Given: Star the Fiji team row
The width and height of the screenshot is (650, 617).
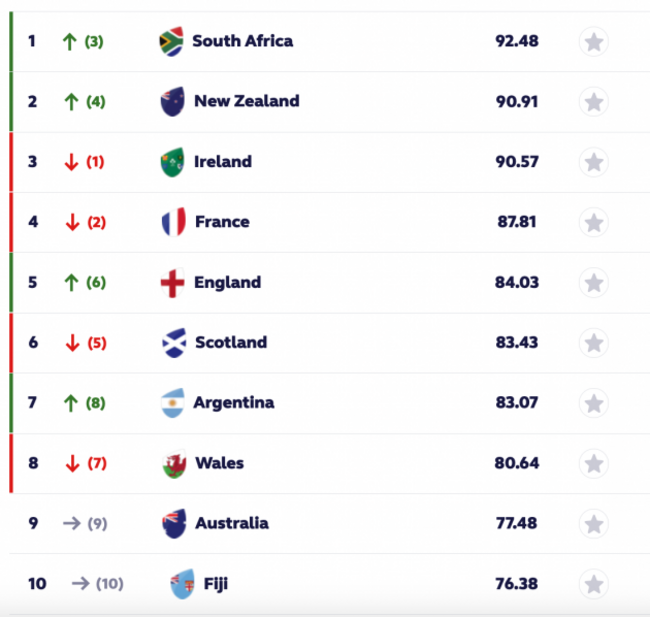Looking at the screenshot, I should pos(594,584).
